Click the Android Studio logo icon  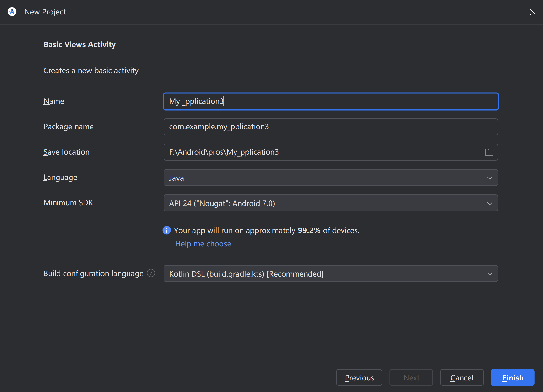12,12
